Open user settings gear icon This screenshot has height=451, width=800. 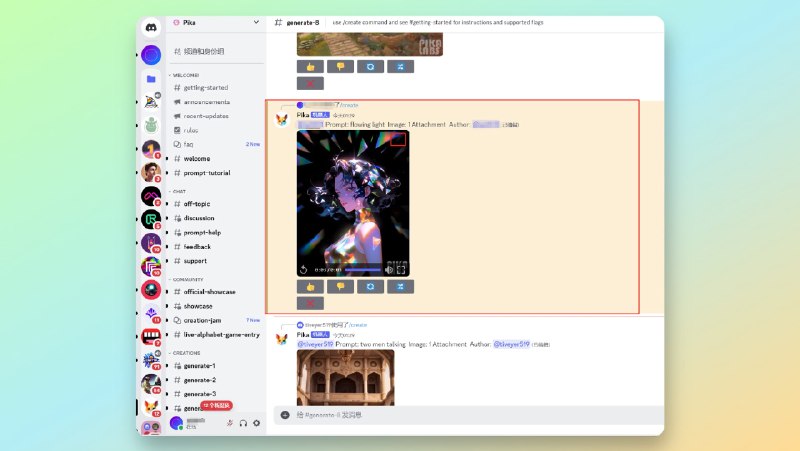257,423
